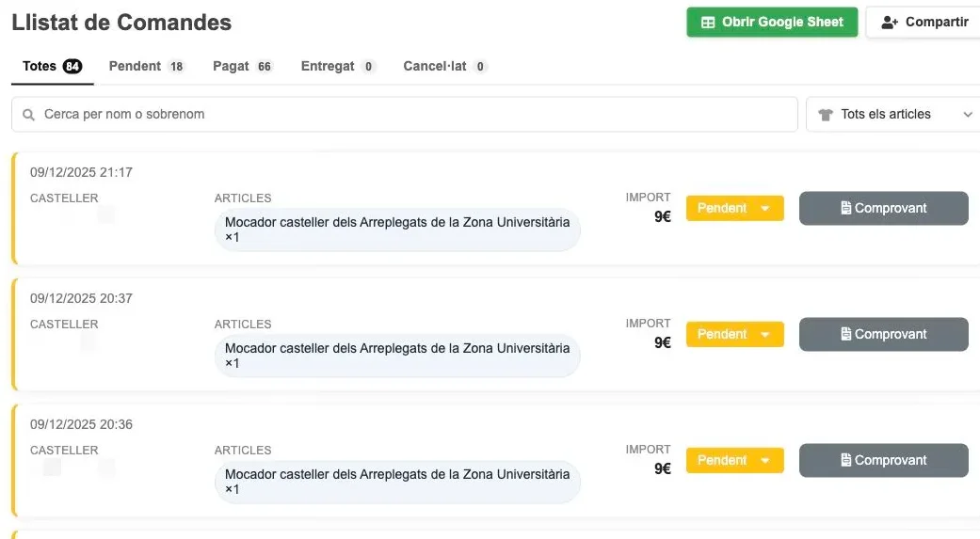Click the 18 count badge on Pendent
This screenshot has height=539, width=980.
click(x=177, y=66)
